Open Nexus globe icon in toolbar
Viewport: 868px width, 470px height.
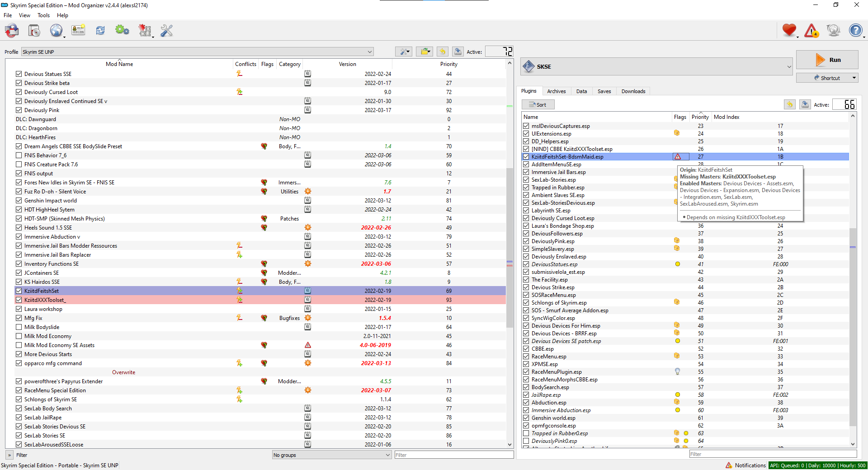[x=56, y=31]
